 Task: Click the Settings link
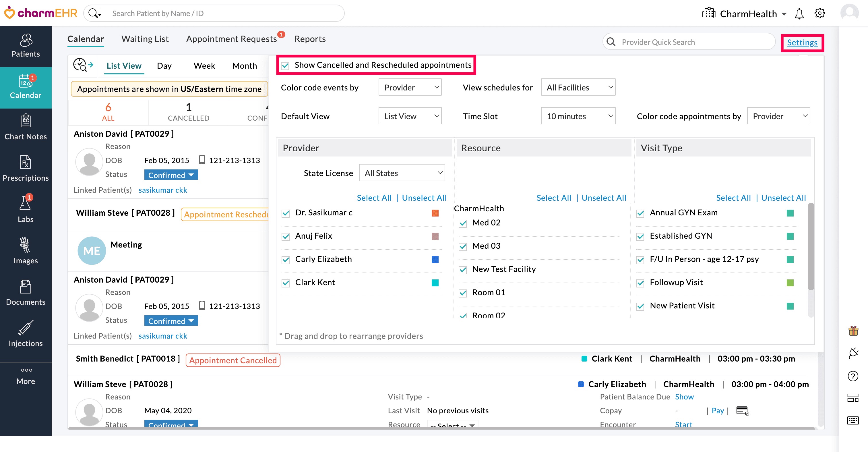[x=802, y=43]
